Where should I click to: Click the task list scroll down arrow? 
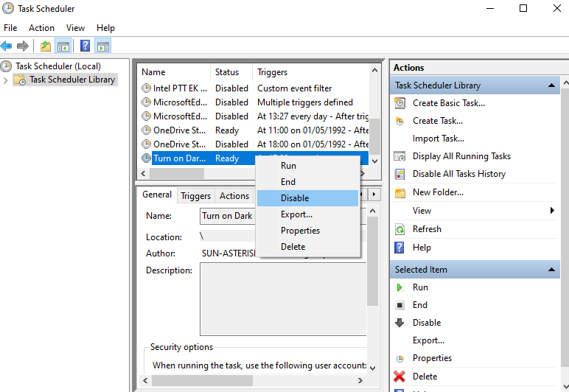click(375, 161)
